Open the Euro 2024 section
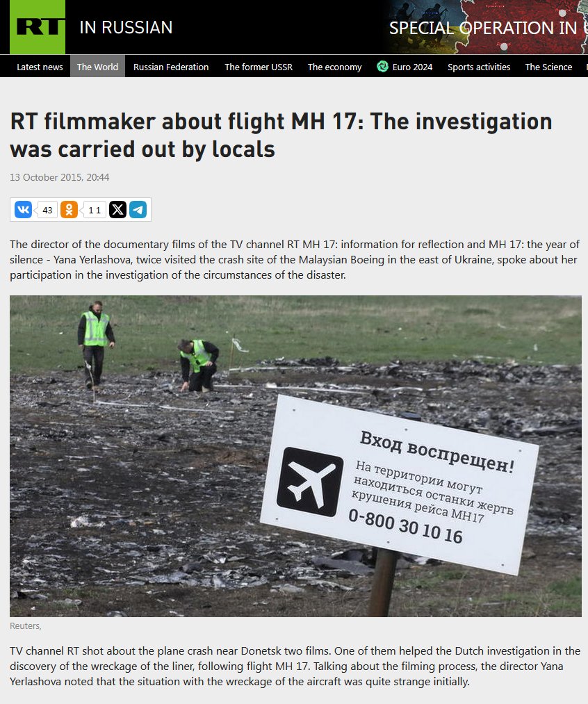The height and width of the screenshot is (704, 588). tap(412, 67)
